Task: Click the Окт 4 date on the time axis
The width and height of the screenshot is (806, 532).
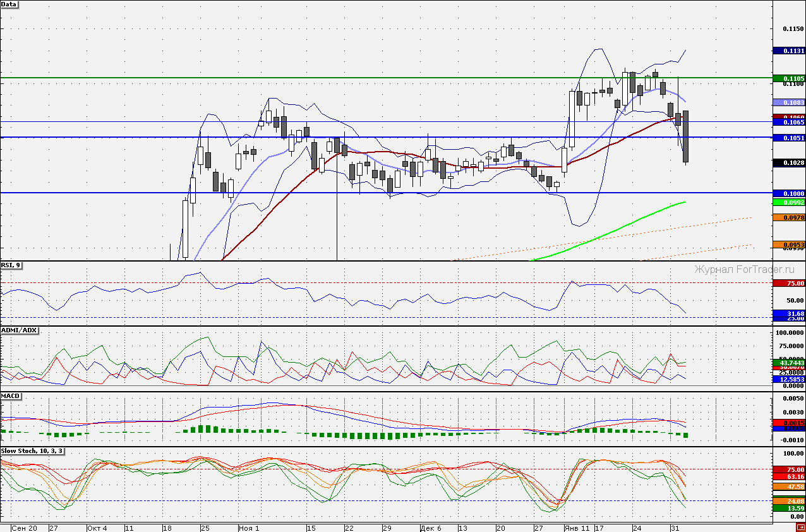Action: pos(97,528)
